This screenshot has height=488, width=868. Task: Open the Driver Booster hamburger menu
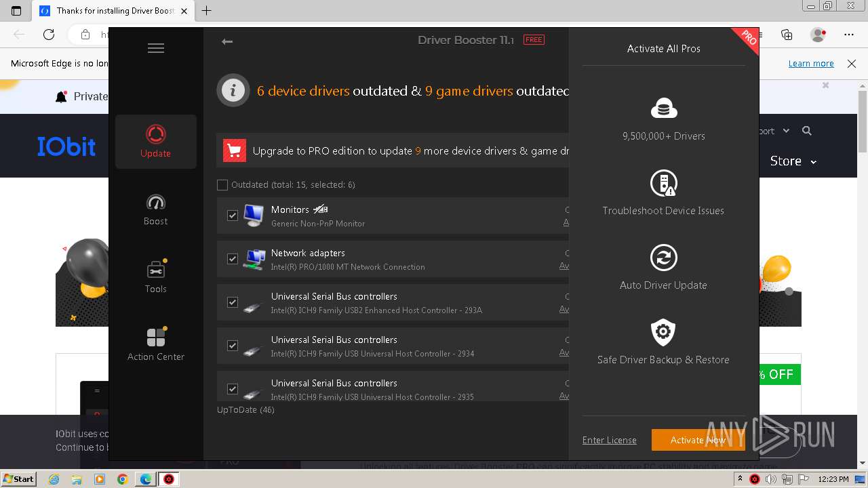(156, 48)
